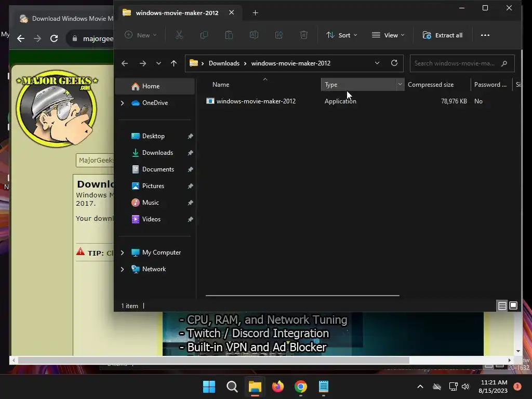Switch to details view icon in status bar
The image size is (532, 399).
click(x=502, y=305)
